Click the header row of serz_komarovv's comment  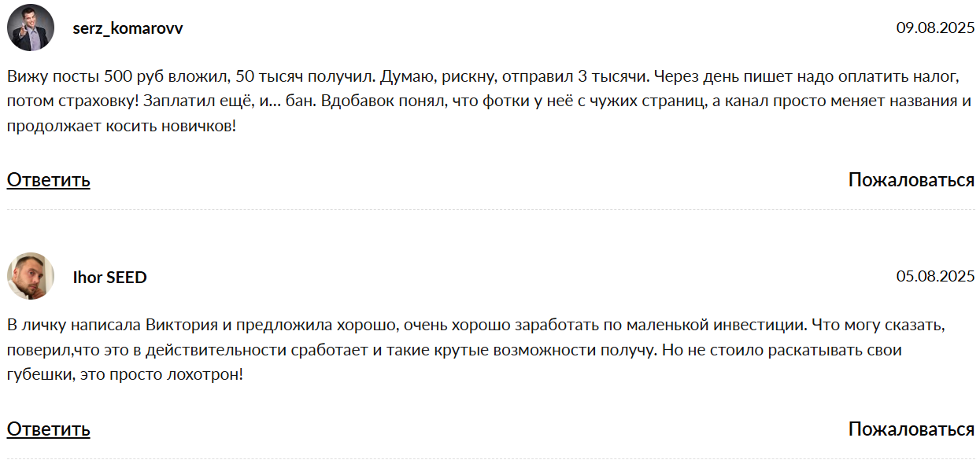(488, 26)
